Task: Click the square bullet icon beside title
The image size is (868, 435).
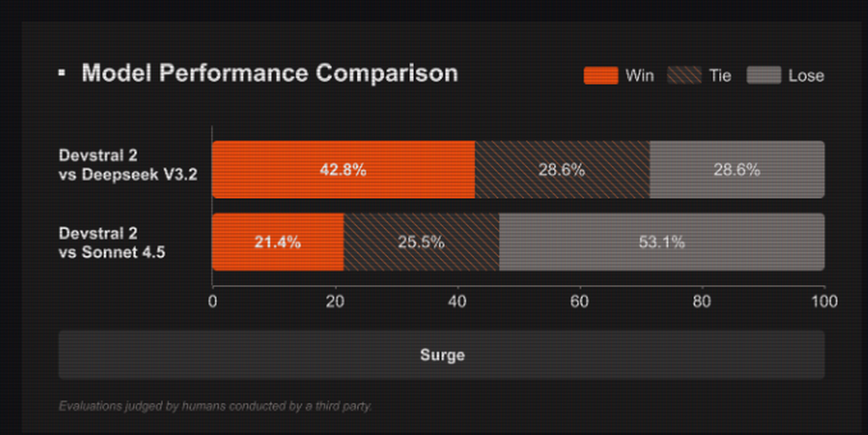Action: pyautogui.click(x=62, y=73)
